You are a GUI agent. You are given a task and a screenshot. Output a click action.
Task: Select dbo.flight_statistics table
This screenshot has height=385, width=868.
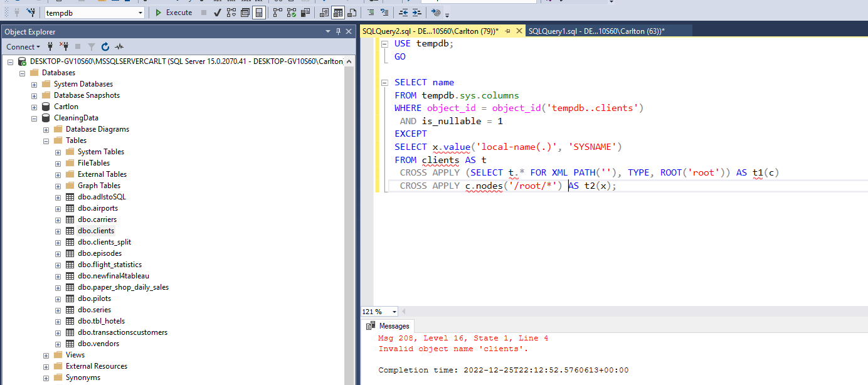click(110, 265)
